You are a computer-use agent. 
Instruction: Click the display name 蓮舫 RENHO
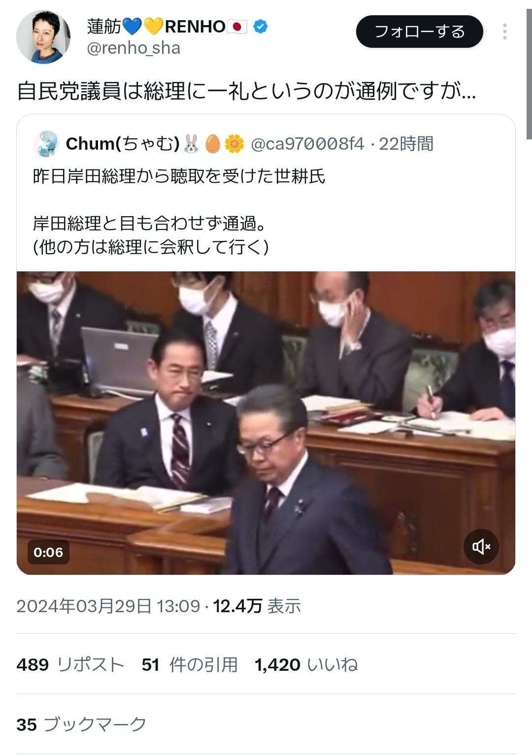(x=167, y=27)
